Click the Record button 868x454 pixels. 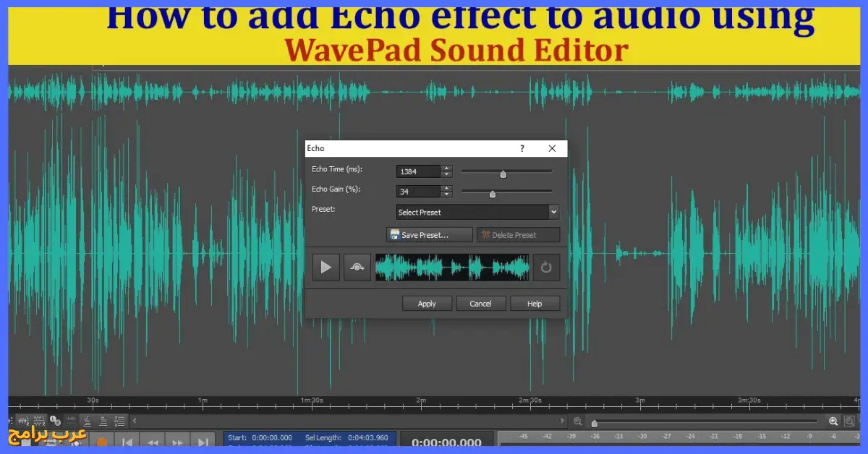click(x=102, y=442)
